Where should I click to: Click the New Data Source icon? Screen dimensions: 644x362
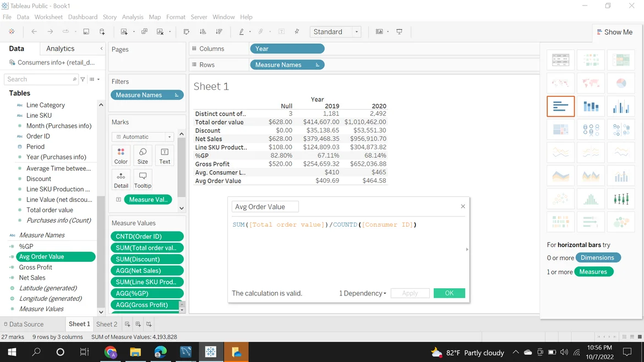[x=102, y=32]
